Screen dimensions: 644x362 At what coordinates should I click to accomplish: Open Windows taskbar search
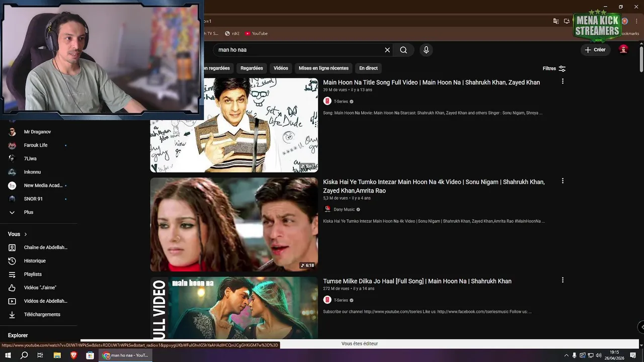point(24,355)
